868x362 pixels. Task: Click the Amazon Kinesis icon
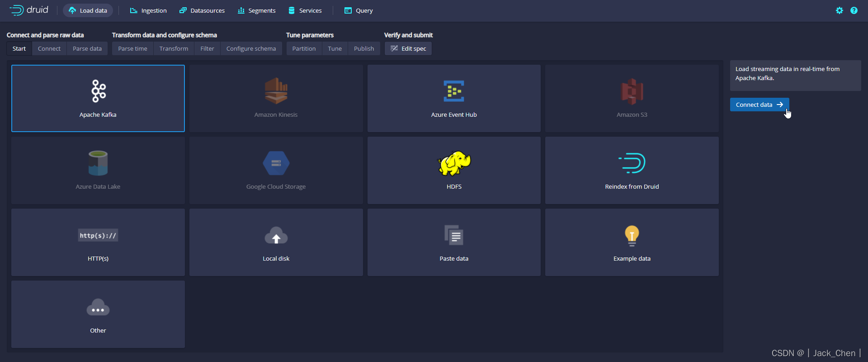click(276, 91)
